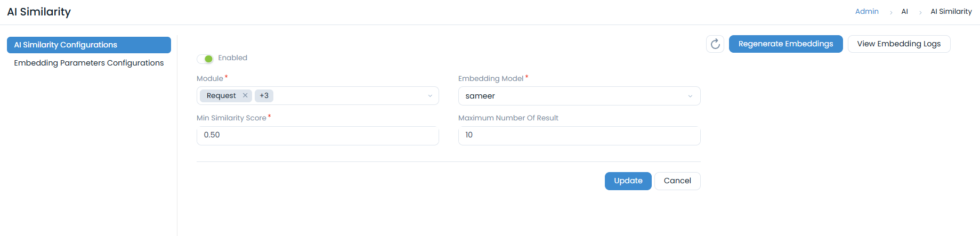Image resolution: width=980 pixels, height=236 pixels.
Task: Click the AI Similarity breadcrumb item
Action: click(x=951, y=12)
